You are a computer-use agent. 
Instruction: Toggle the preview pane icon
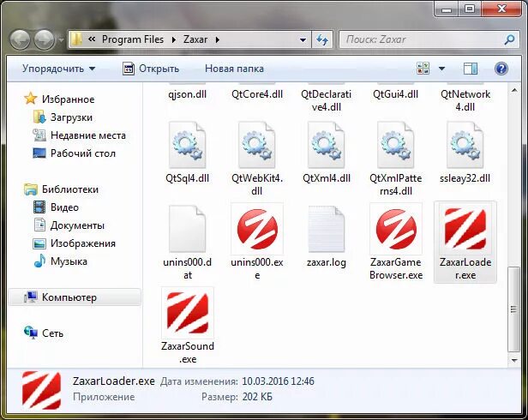click(x=471, y=69)
